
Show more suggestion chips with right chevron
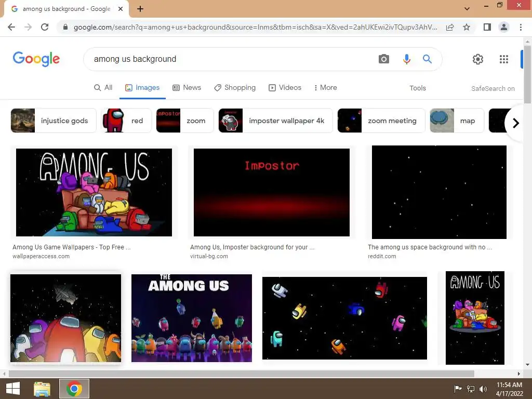pyautogui.click(x=515, y=123)
